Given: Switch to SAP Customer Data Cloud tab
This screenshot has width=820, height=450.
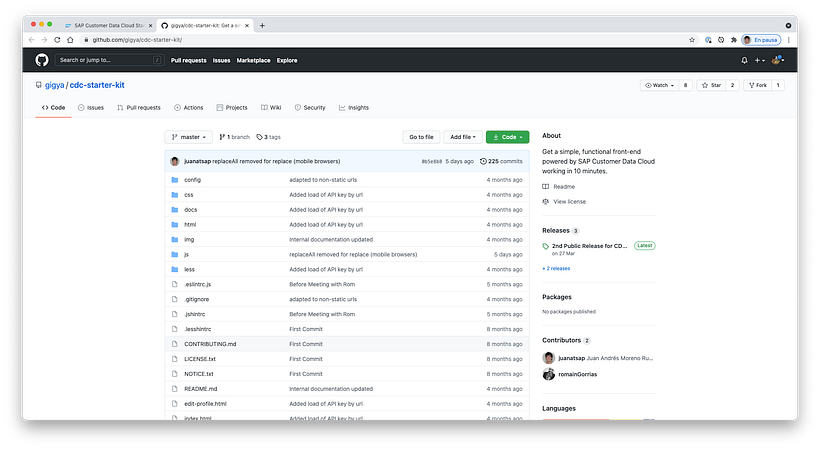Looking at the screenshot, I should [x=107, y=25].
